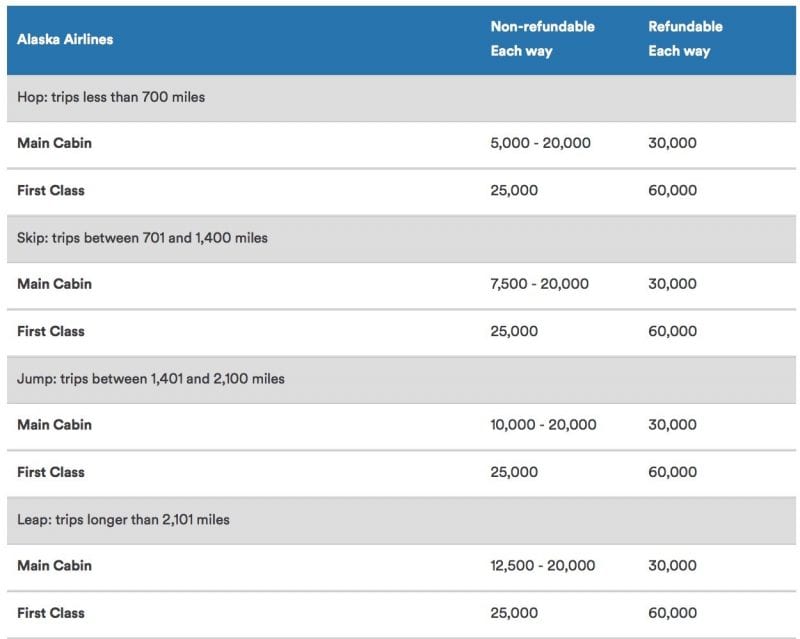800x639 pixels.
Task: Click the 10,000 - 20,000 miles value
Action: point(543,426)
